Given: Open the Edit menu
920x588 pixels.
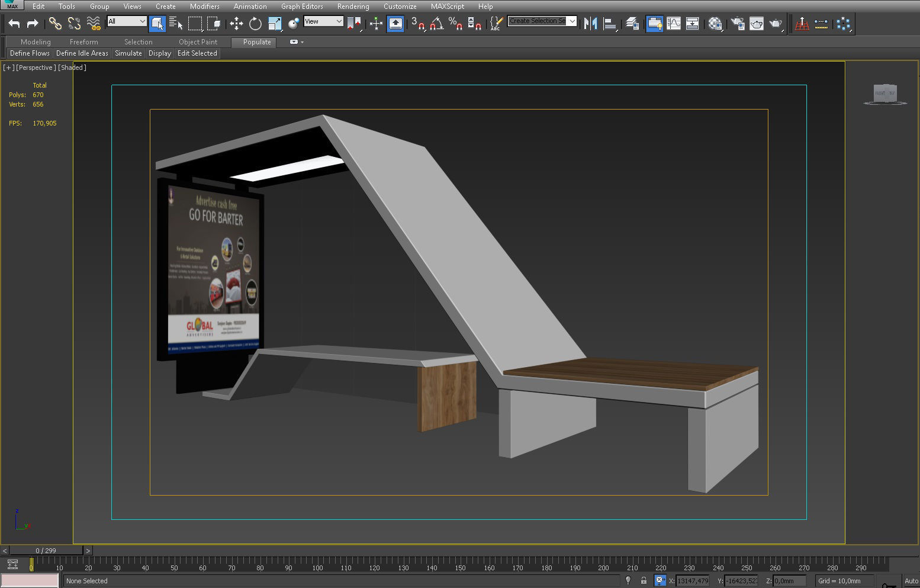Looking at the screenshot, I should coord(38,7).
